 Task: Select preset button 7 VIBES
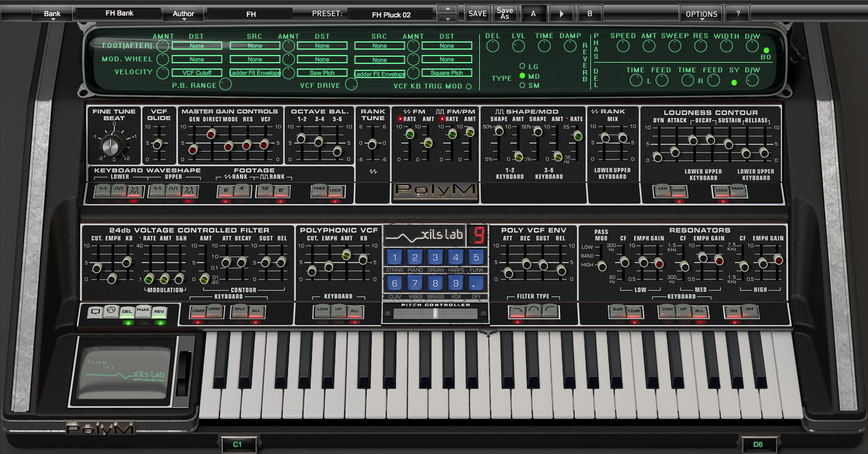[x=415, y=283]
